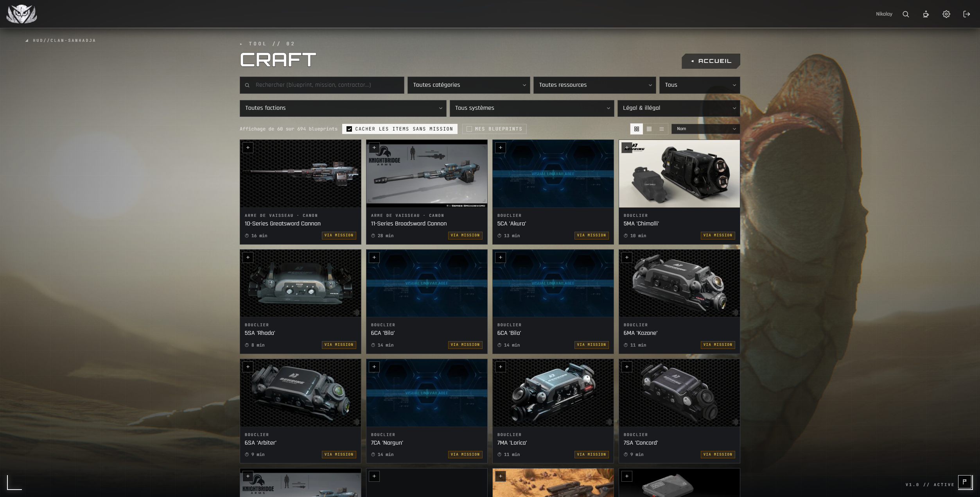Click 6MA 'Kozane' title text

point(640,333)
